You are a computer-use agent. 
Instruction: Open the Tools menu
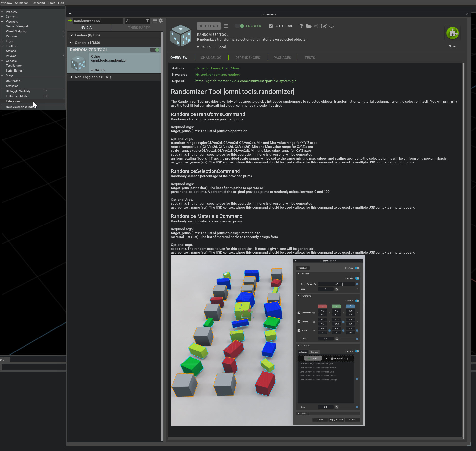click(51, 3)
